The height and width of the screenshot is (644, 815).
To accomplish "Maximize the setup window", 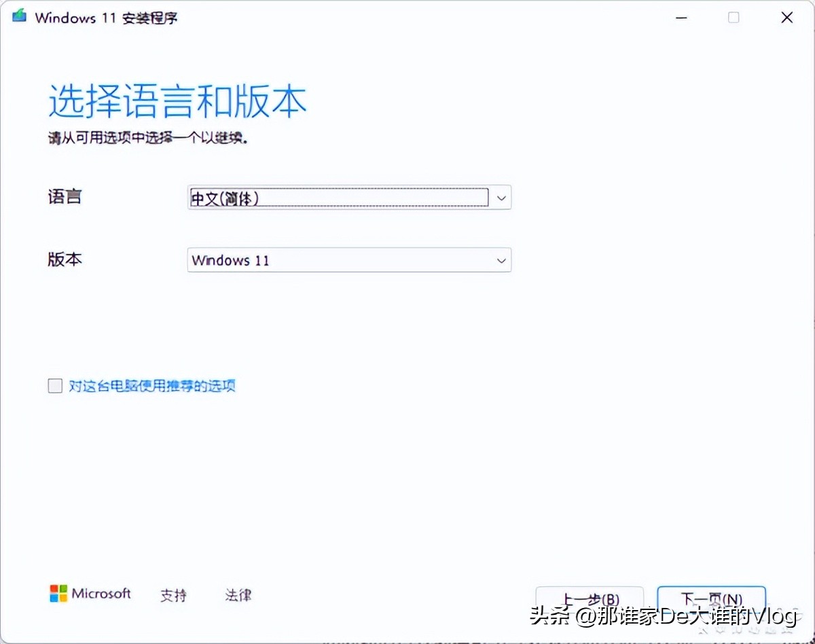I will point(733,18).
